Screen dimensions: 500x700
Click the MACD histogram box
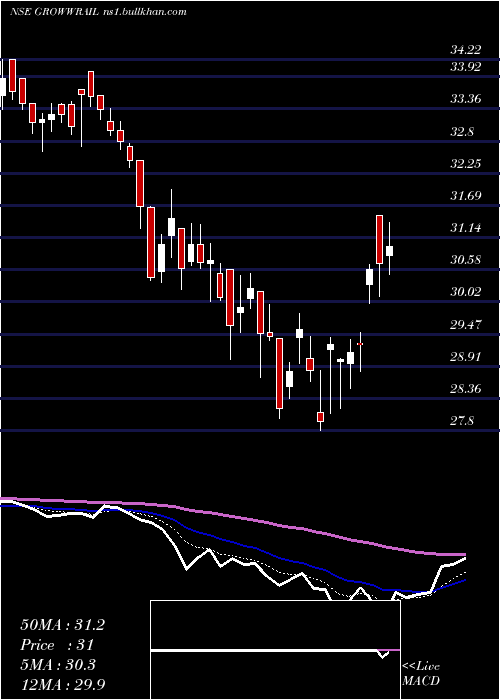pos(275,650)
